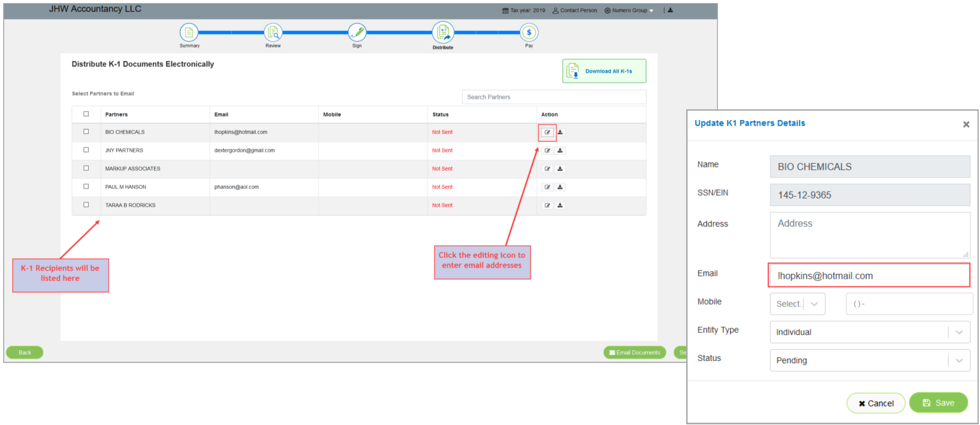Open the Entity Type dropdown

pos(870,332)
